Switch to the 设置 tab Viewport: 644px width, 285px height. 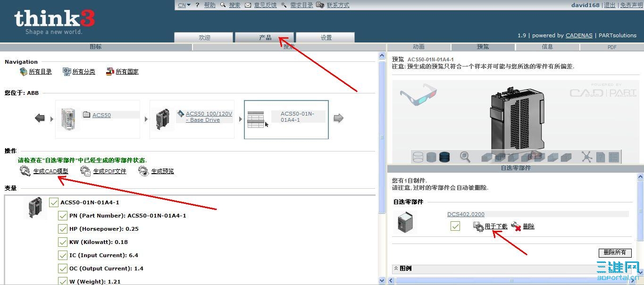[326, 38]
